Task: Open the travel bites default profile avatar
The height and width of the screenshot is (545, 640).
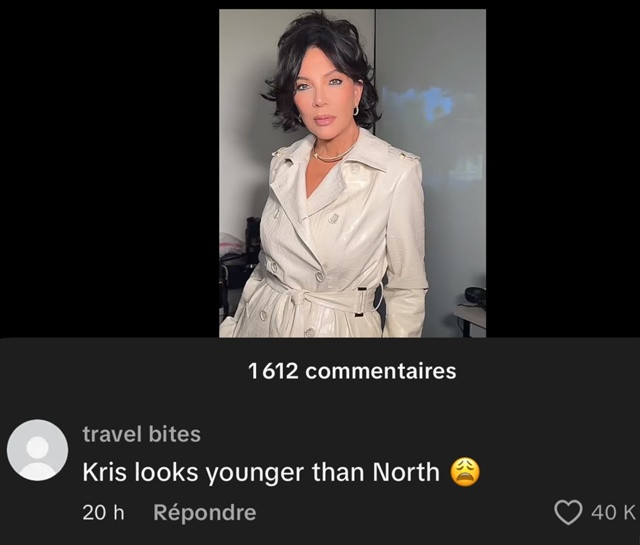Action: click(x=37, y=450)
